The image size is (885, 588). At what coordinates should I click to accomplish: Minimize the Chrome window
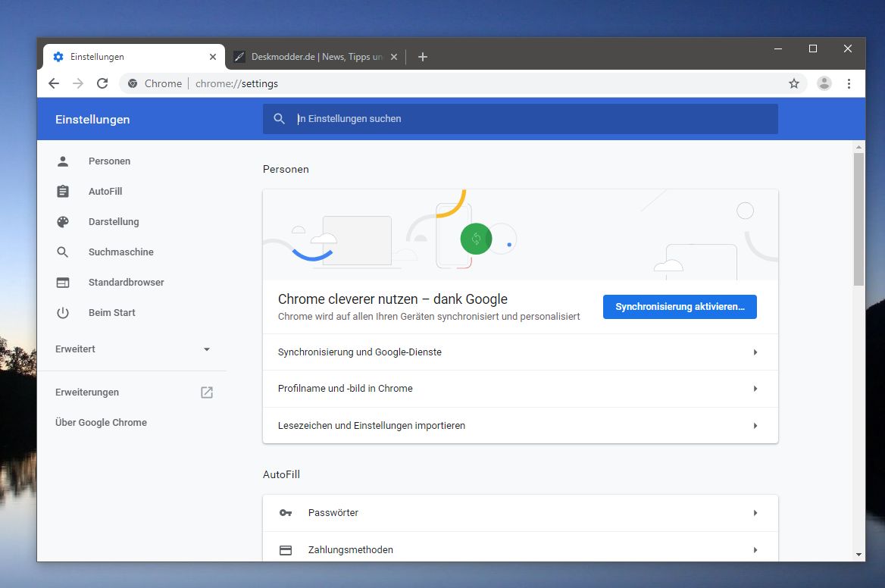click(x=777, y=49)
